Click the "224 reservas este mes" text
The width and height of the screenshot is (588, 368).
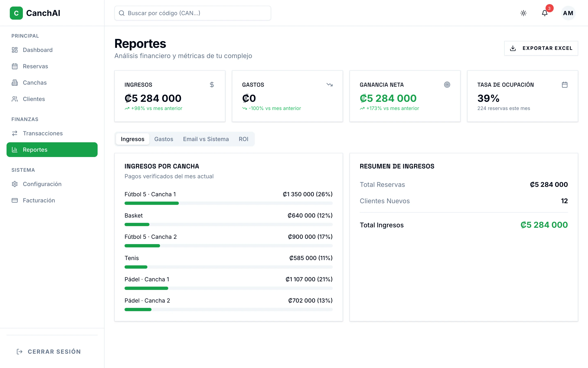tap(503, 108)
